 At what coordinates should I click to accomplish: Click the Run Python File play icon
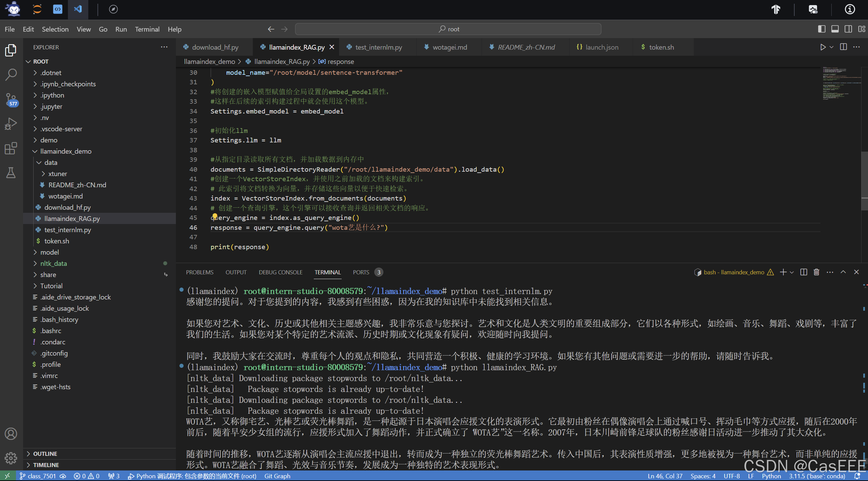click(x=822, y=47)
